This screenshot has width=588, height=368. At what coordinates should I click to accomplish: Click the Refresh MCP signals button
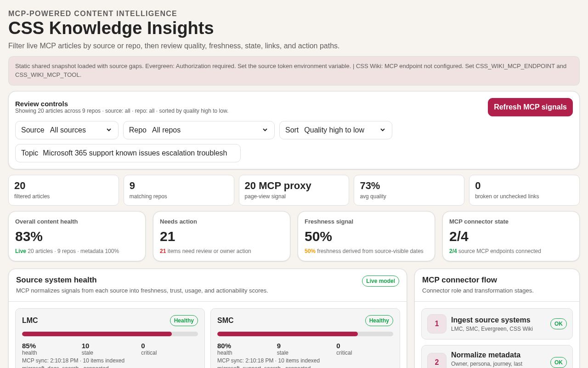coord(530,107)
